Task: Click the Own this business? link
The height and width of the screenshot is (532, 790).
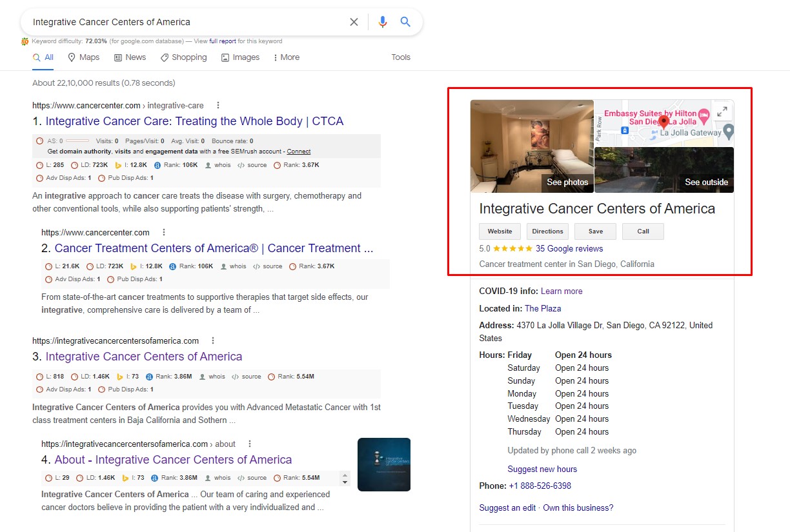Action: pos(578,507)
